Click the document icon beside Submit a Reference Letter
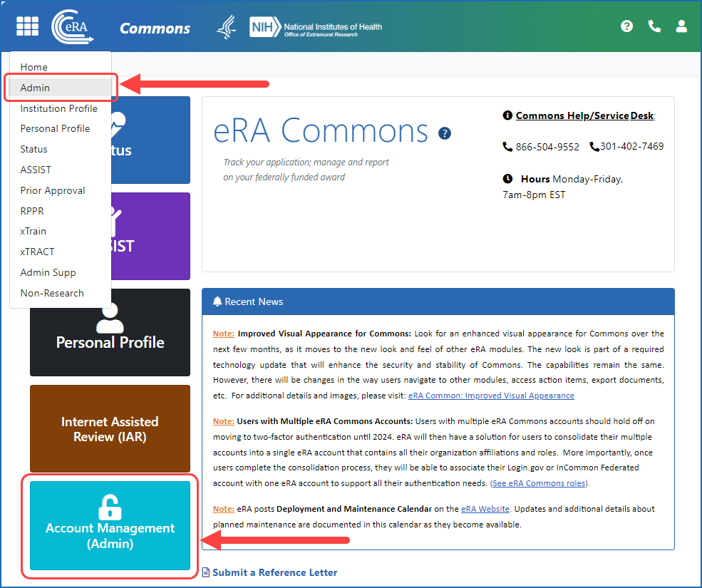Image resolution: width=702 pixels, height=588 pixels. tap(206, 572)
